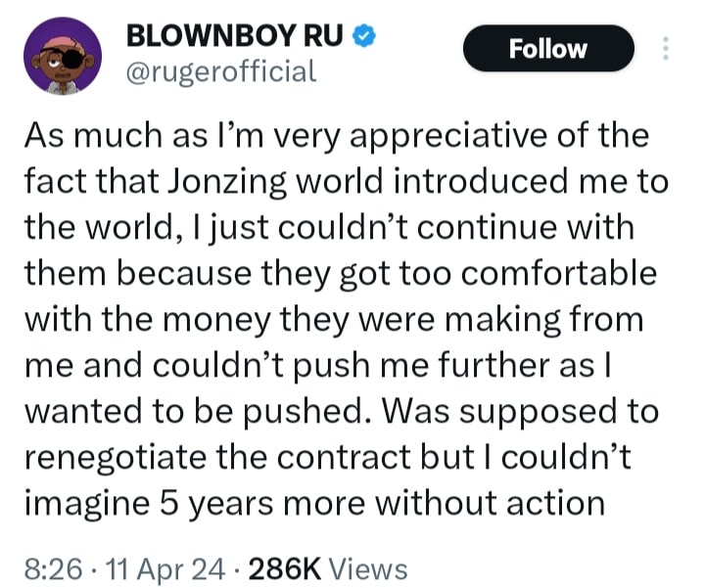
Task: Open the @rugerofficial handle link
Action: pyautogui.click(x=221, y=71)
